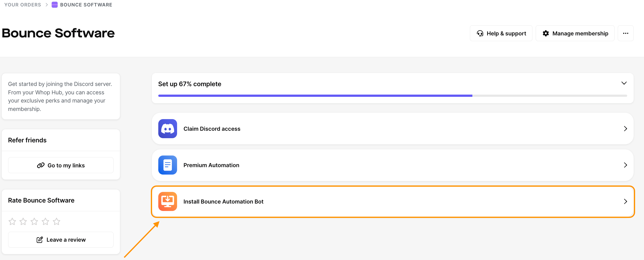
Task: Rate Bounce Software four stars
Action: [x=45, y=221]
